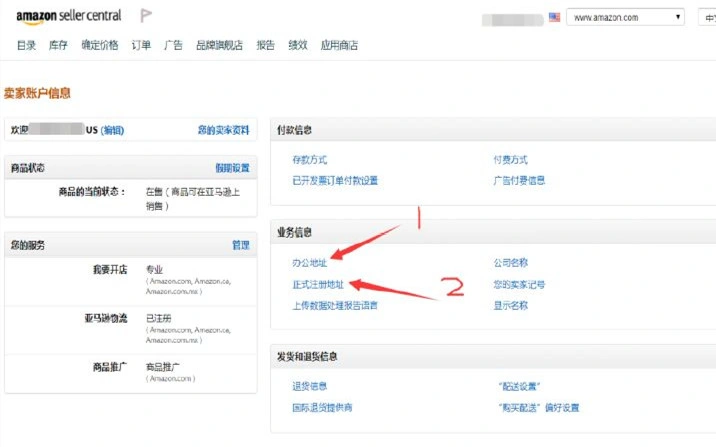The height and width of the screenshot is (447, 716).
Task: Click the 卖家账户信息 page heading
Action: [37, 93]
